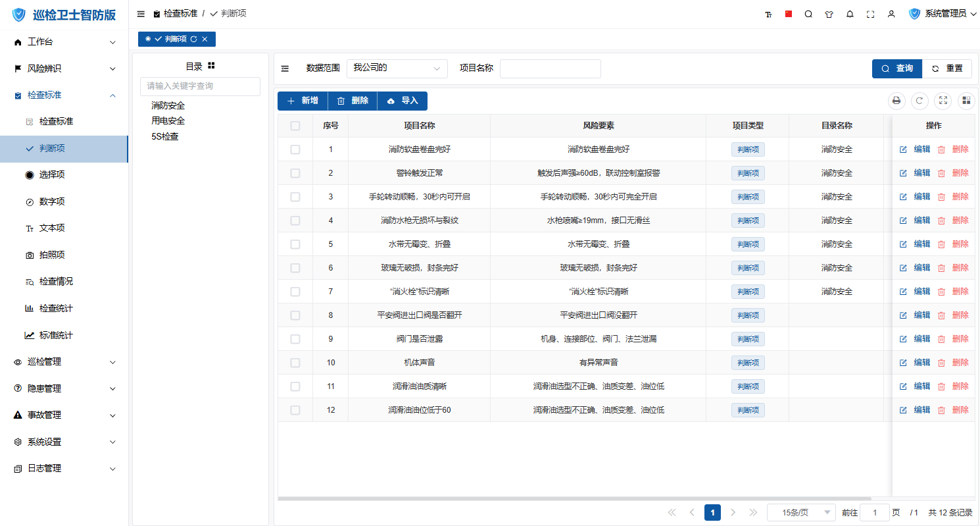This screenshot has height=526, width=980.
Task: Click the font size icon in top bar
Action: pyautogui.click(x=768, y=14)
